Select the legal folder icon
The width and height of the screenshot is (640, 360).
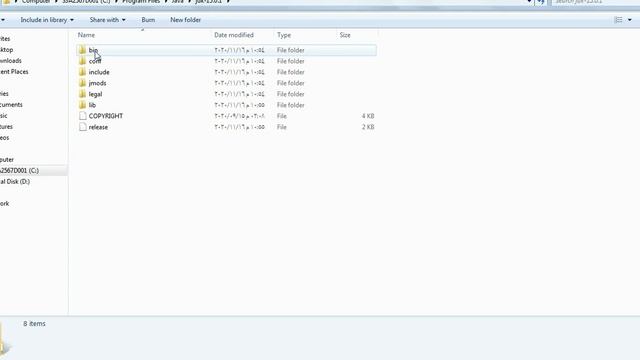tap(82, 94)
